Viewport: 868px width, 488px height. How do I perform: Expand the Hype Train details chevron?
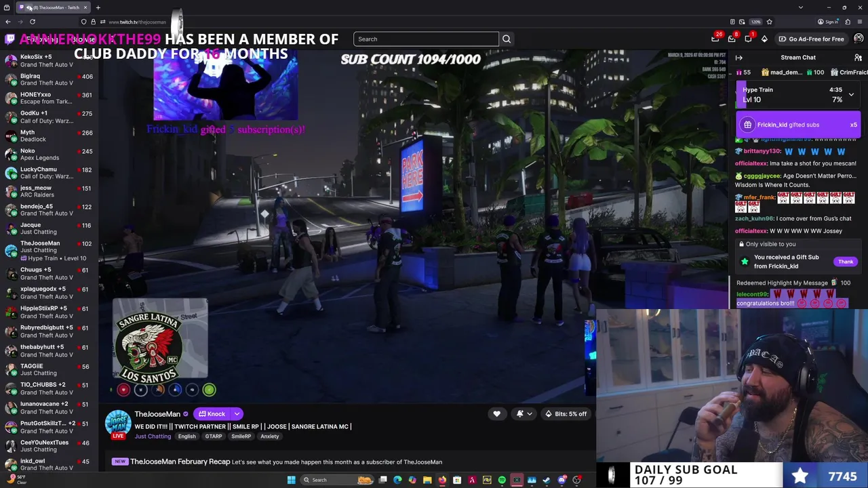(x=851, y=95)
